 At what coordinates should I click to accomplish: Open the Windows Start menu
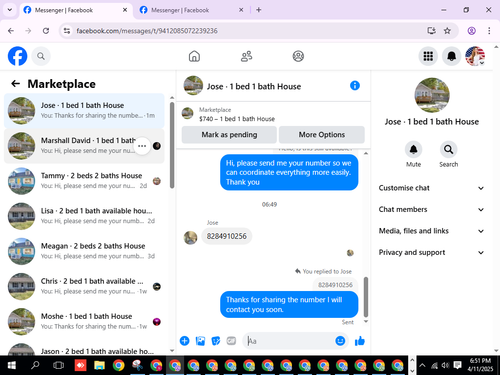(x=11, y=365)
